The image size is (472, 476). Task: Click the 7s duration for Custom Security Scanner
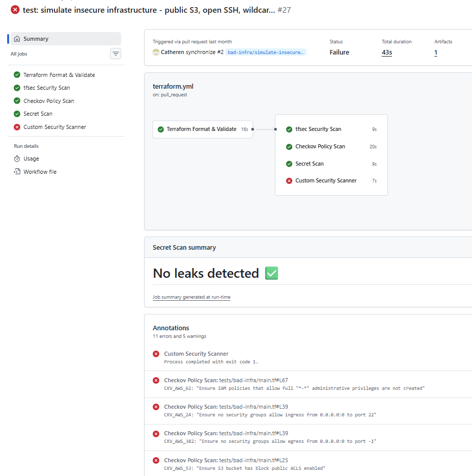coord(374,180)
